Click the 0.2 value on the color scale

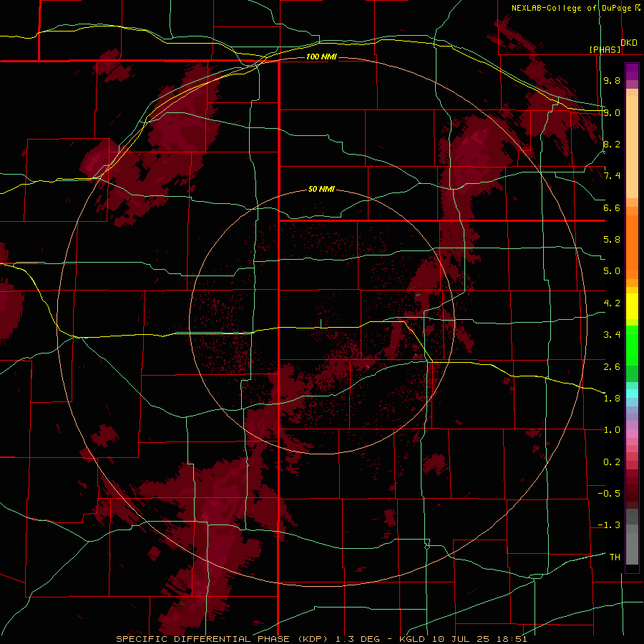coord(612,462)
